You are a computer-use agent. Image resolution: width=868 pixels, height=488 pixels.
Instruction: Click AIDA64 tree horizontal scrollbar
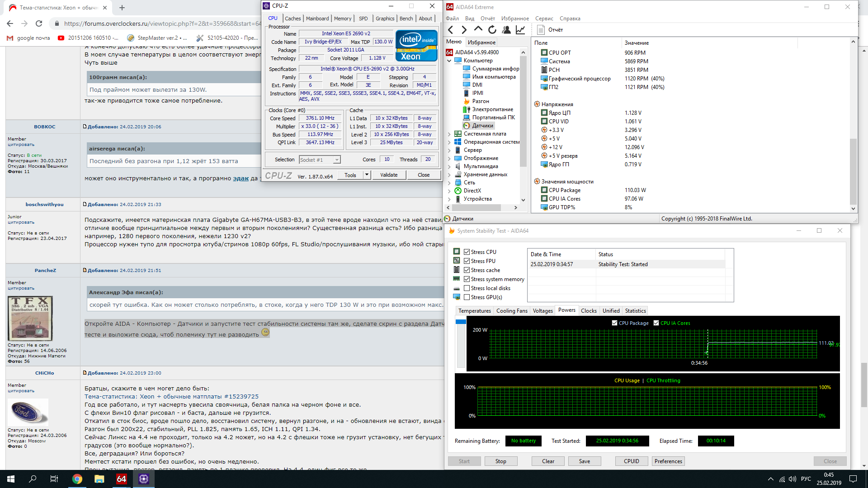(476, 207)
